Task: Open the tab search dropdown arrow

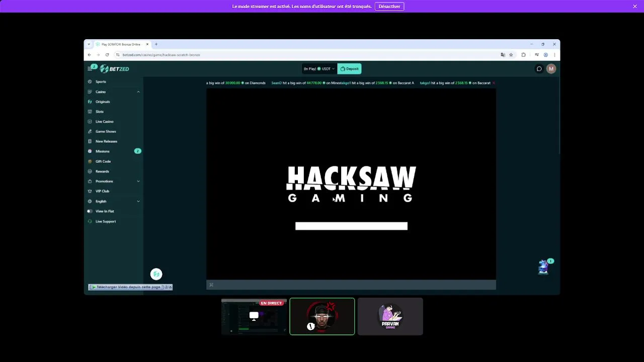Action: (89, 44)
